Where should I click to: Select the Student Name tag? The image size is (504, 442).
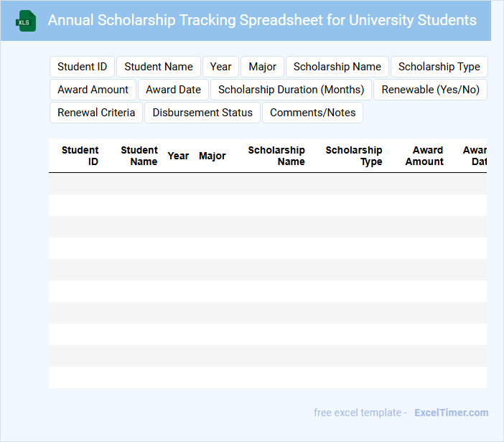159,67
